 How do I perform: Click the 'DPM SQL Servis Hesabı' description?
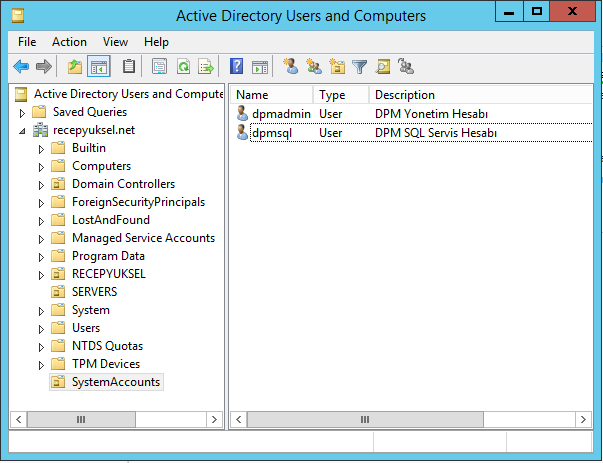coord(436,133)
